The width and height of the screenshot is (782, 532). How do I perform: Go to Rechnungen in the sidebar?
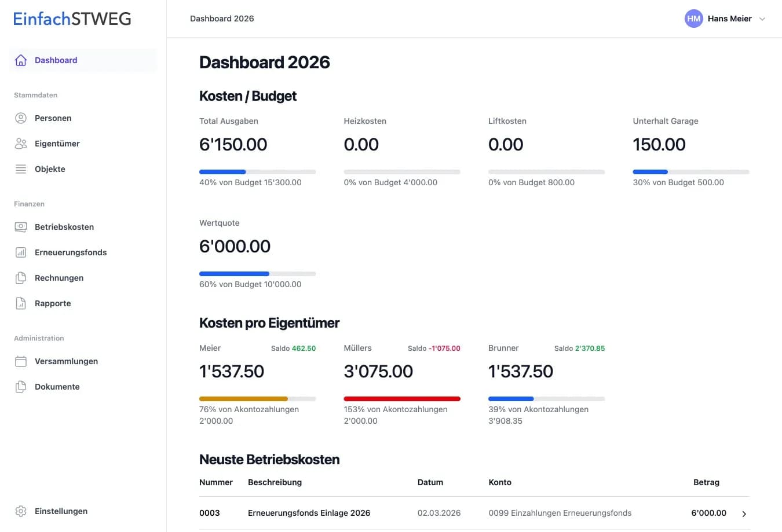[x=59, y=278]
